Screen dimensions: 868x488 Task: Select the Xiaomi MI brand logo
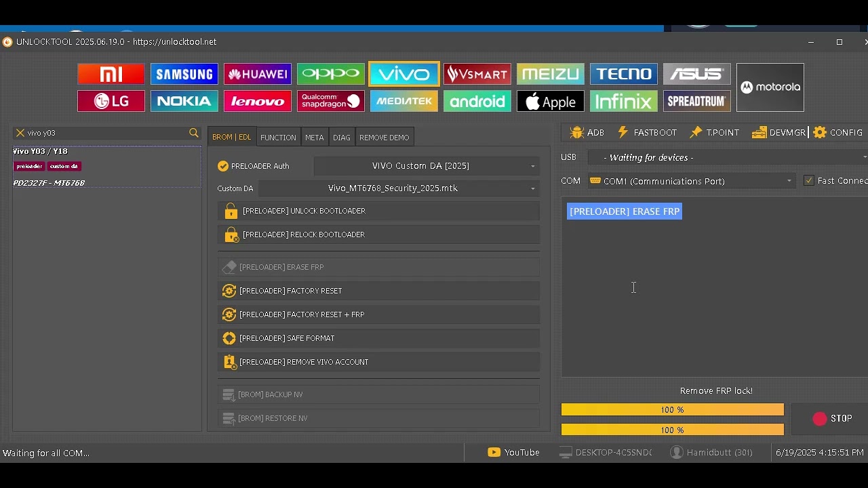111,74
